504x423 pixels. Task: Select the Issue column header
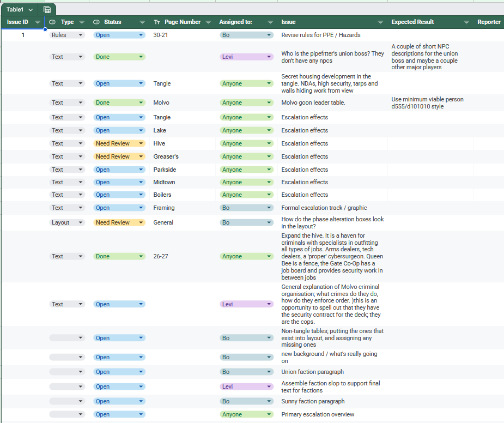click(289, 22)
